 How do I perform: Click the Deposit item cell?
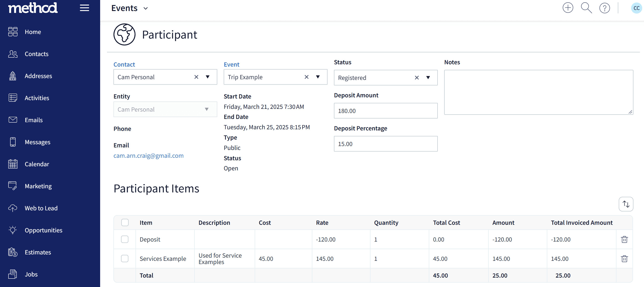[x=165, y=239]
